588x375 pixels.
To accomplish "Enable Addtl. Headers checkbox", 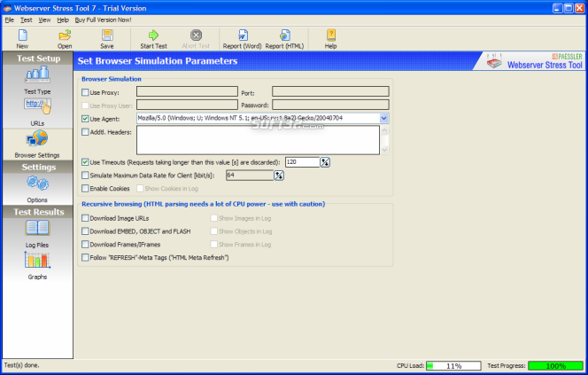I will [85, 132].
